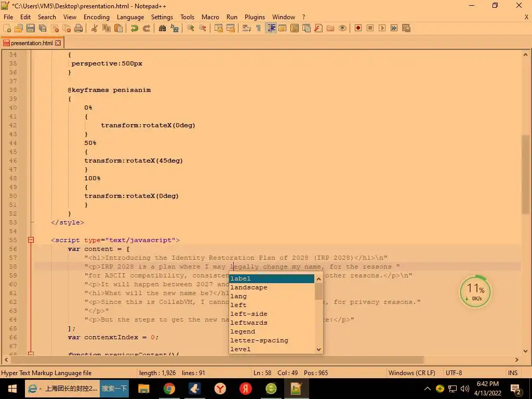Click the Zoom Out toolbar icon
The height and width of the screenshot is (399, 532).
[x=203, y=28]
